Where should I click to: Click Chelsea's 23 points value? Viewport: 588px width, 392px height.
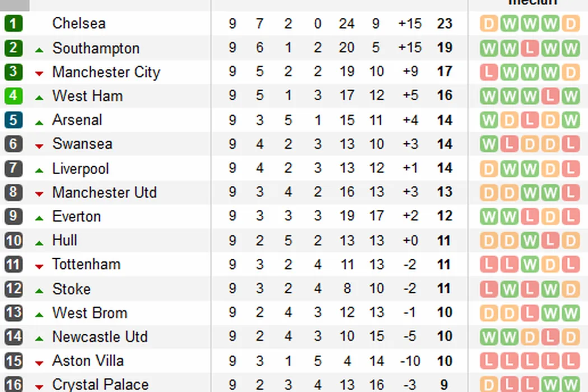tap(444, 24)
